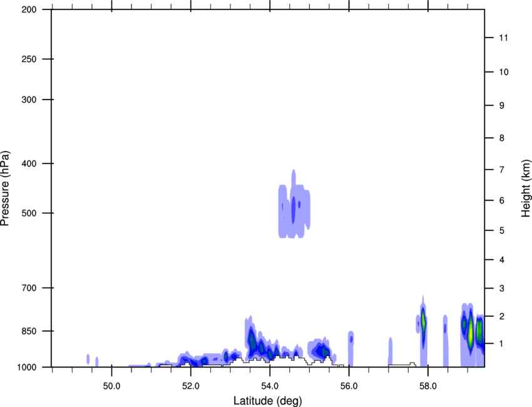532x407 pixels.
Task: Select the 500 pressure tick label
Action: coord(29,213)
